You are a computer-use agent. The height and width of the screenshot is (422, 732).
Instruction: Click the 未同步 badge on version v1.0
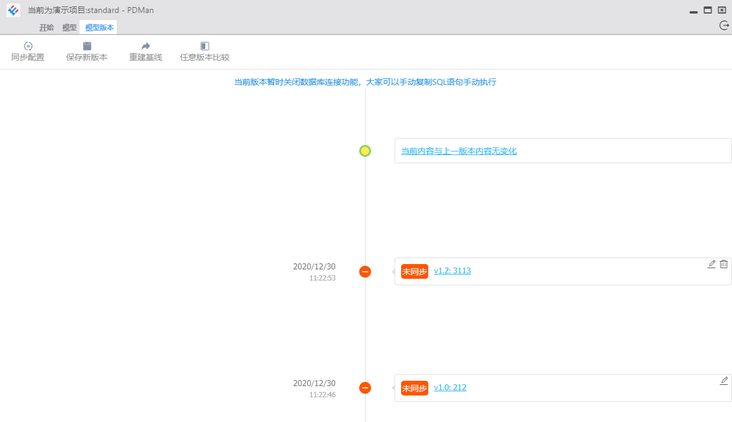[x=414, y=388]
